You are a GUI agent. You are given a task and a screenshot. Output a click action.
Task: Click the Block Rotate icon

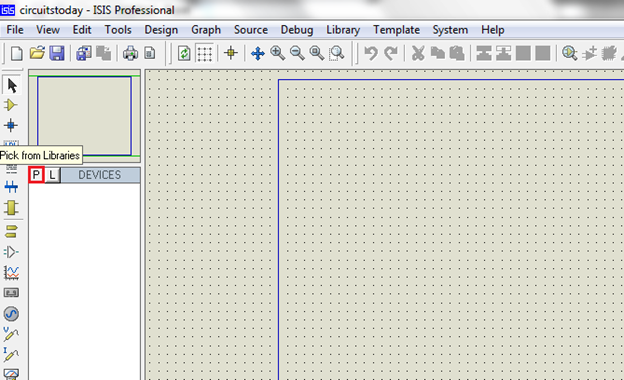pos(523,53)
